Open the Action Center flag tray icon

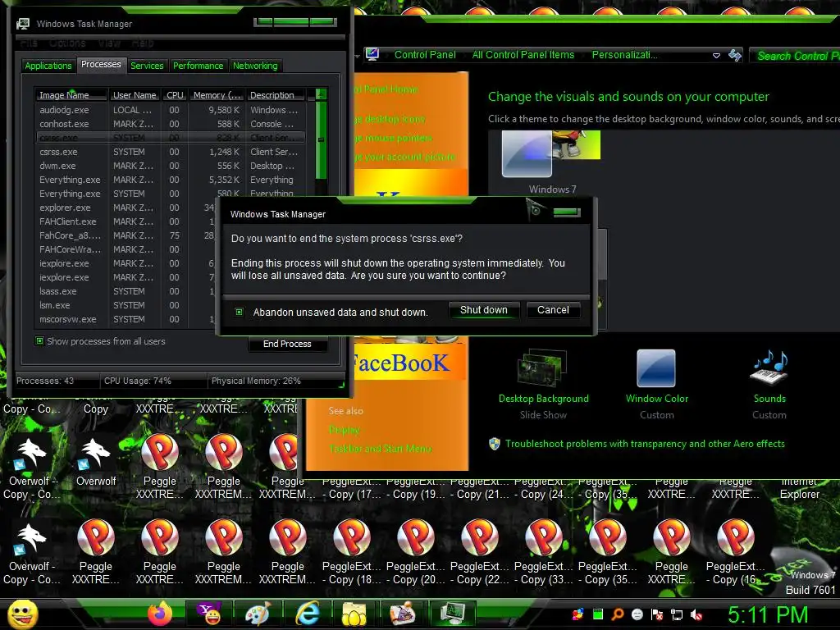pyautogui.click(x=657, y=615)
